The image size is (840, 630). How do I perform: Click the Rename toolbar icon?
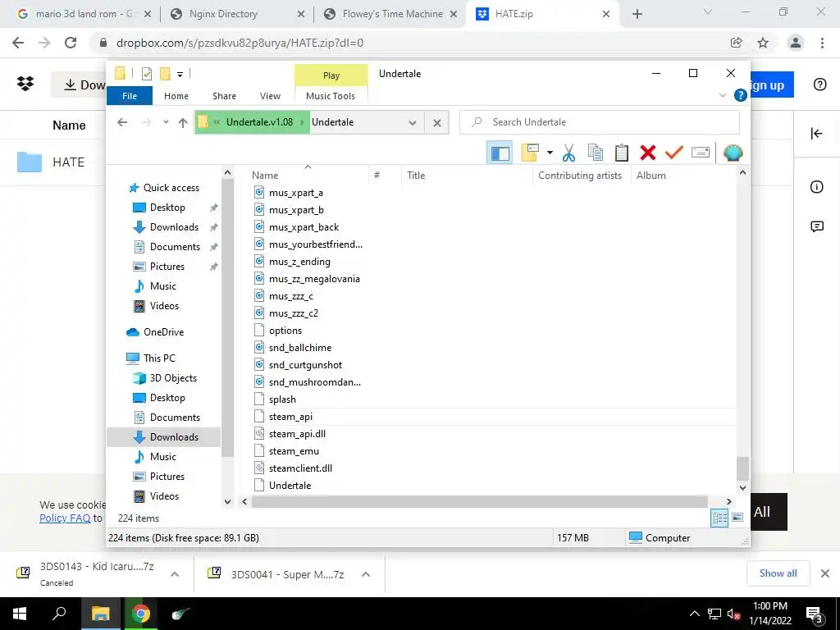(x=701, y=153)
